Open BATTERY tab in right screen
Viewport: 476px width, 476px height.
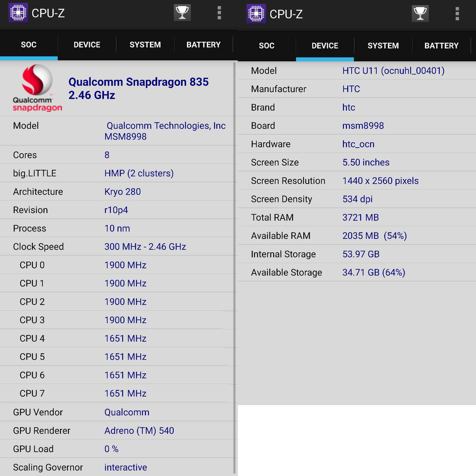point(441,45)
